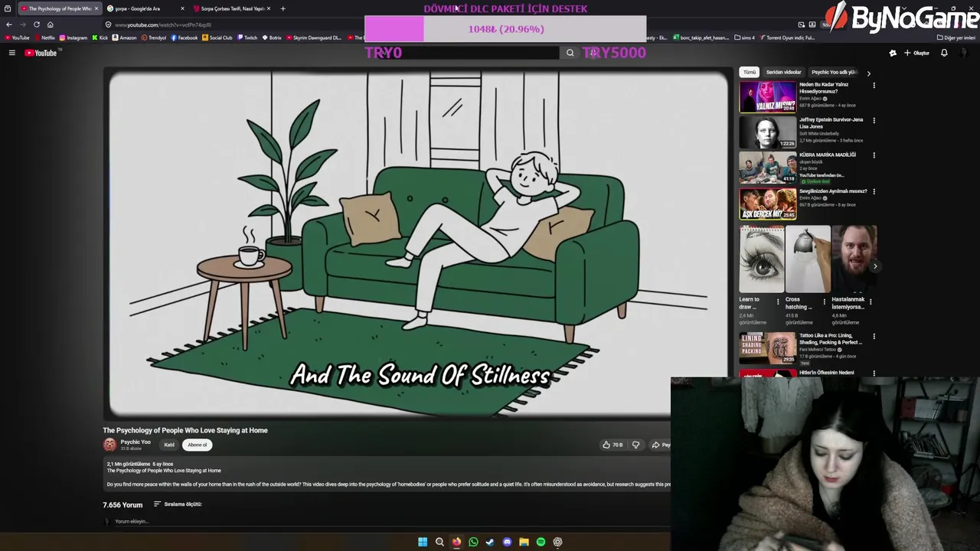980x551 pixels.
Task: Open Spotify from the taskbar
Action: point(541,542)
